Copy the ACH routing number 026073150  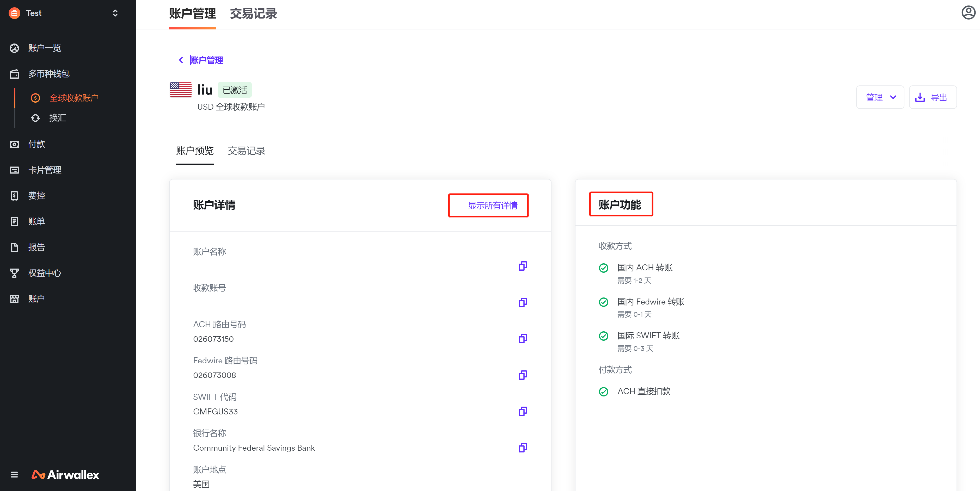coord(523,338)
